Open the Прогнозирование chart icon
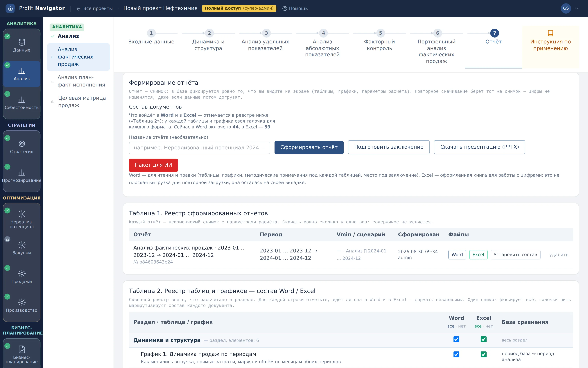Screen dimensions: 588x368 coord(22,172)
